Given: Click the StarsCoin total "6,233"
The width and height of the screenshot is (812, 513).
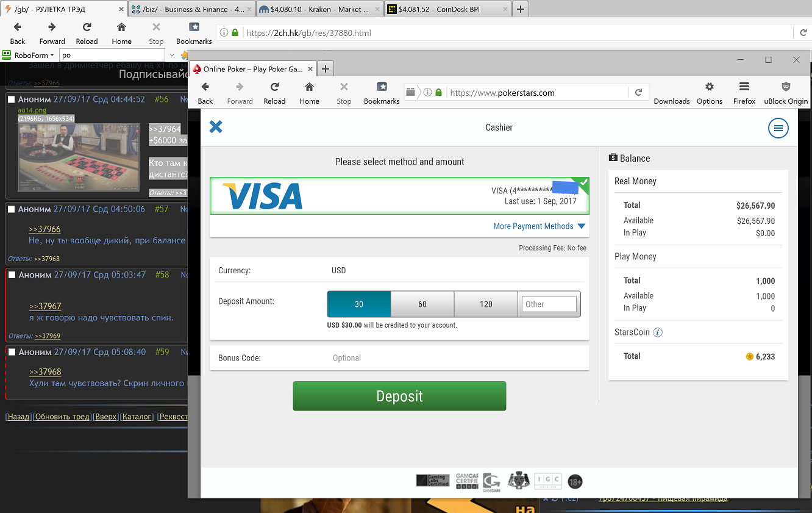Looking at the screenshot, I should [x=765, y=356].
